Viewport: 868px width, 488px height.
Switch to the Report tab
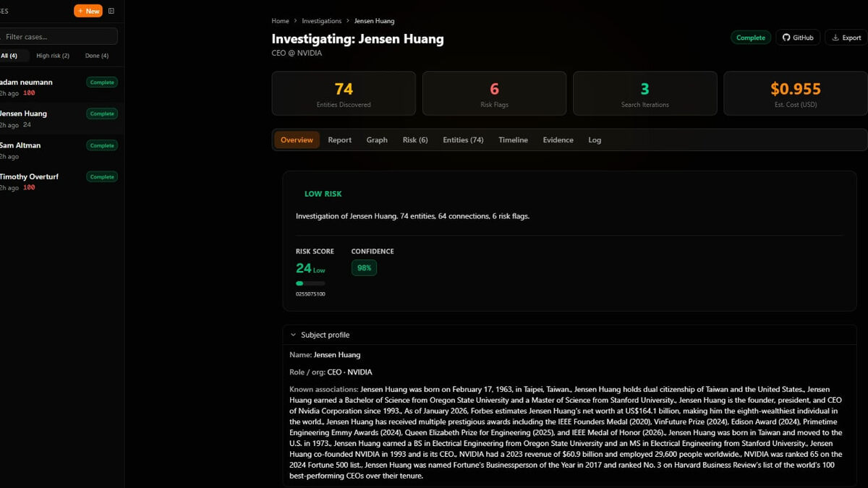click(x=339, y=140)
